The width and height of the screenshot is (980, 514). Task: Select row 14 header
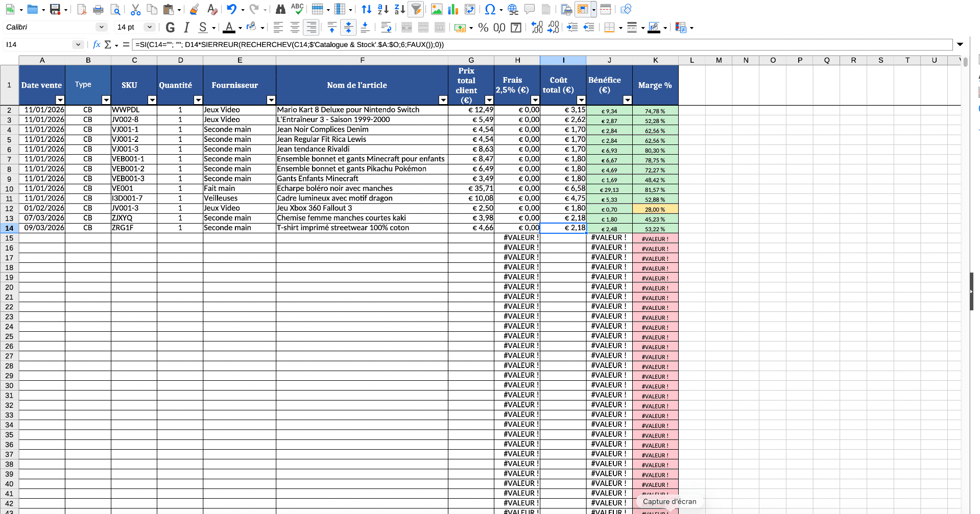tap(9, 228)
